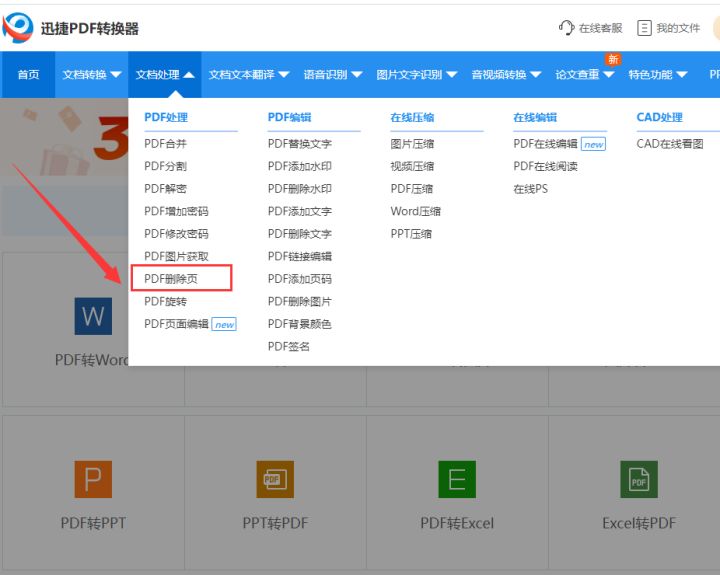Click the orange 新 badge on 论文查重

[613, 59]
